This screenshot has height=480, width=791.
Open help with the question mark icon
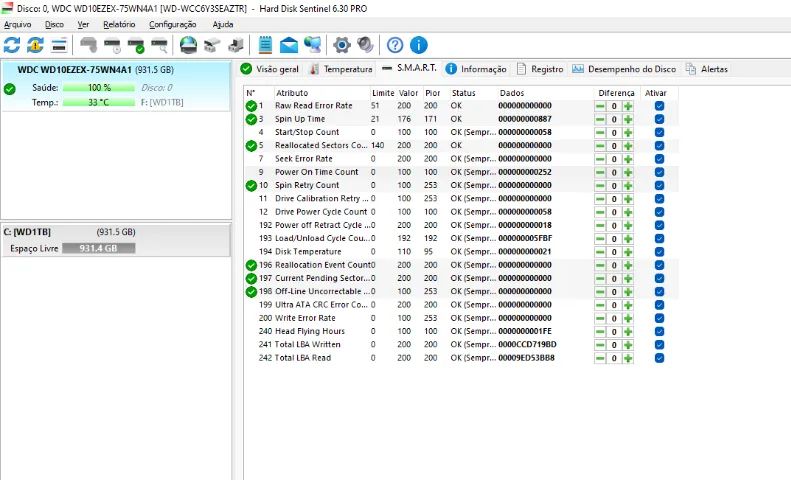(x=395, y=45)
